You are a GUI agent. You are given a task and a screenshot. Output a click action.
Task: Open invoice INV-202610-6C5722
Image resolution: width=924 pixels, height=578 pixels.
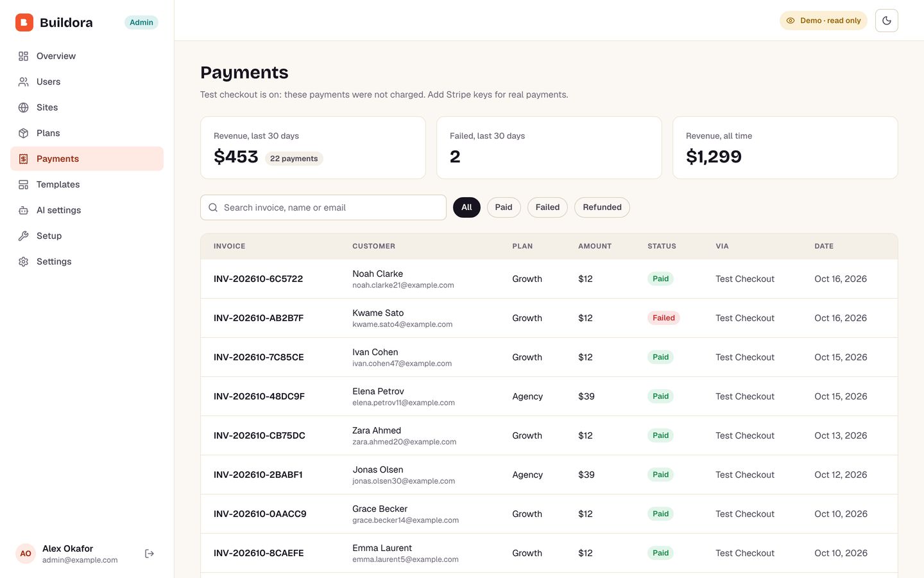coord(258,279)
